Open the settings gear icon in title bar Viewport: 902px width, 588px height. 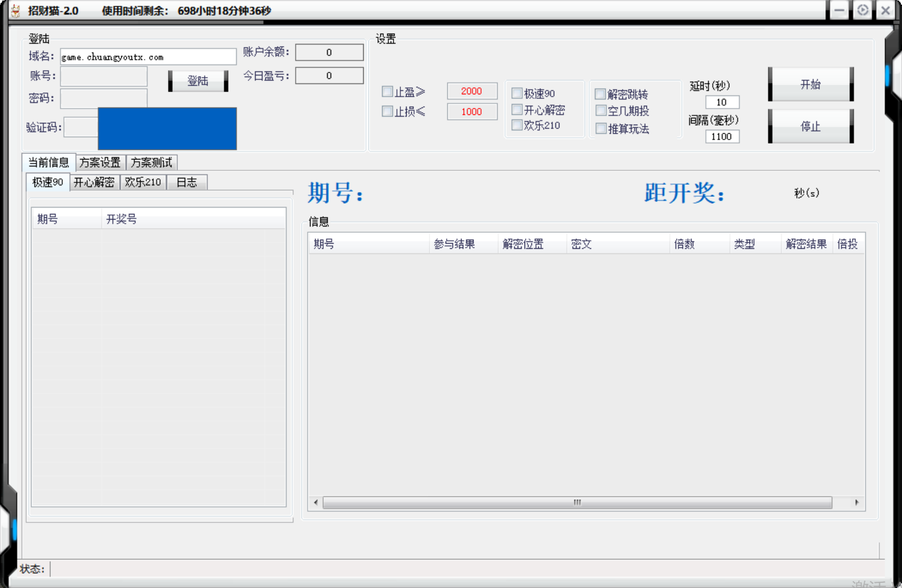coord(863,10)
